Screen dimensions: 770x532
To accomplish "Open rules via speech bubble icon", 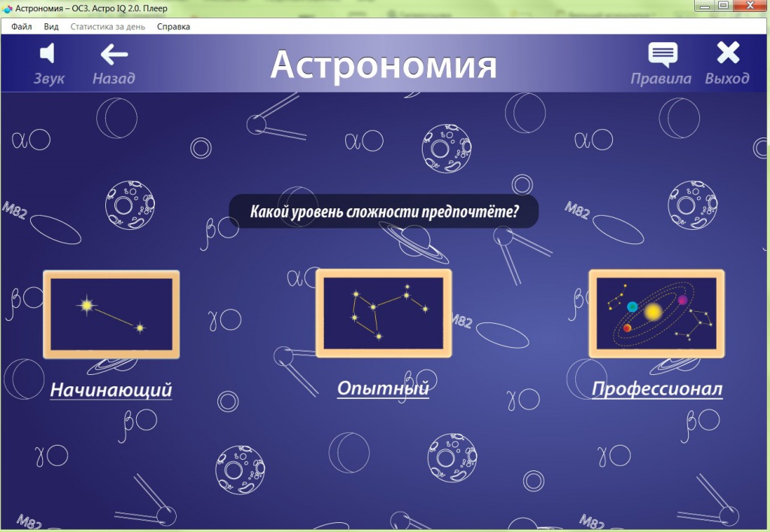I will [x=662, y=54].
